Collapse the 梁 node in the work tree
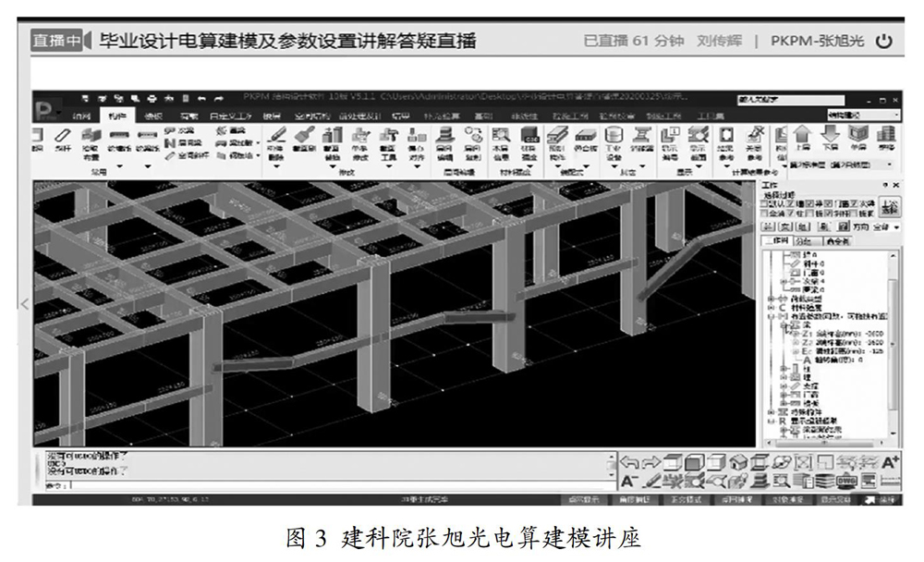 click(784, 324)
